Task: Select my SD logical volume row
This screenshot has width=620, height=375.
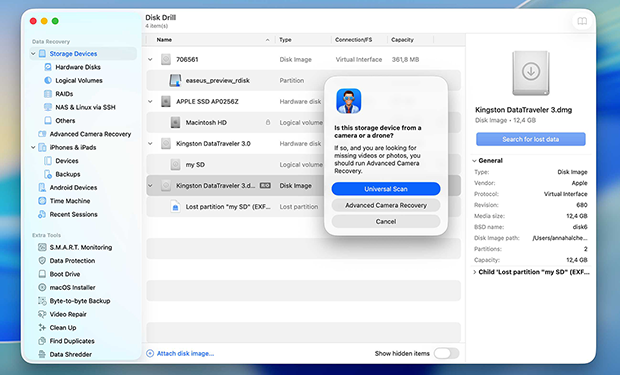Action: point(303,165)
